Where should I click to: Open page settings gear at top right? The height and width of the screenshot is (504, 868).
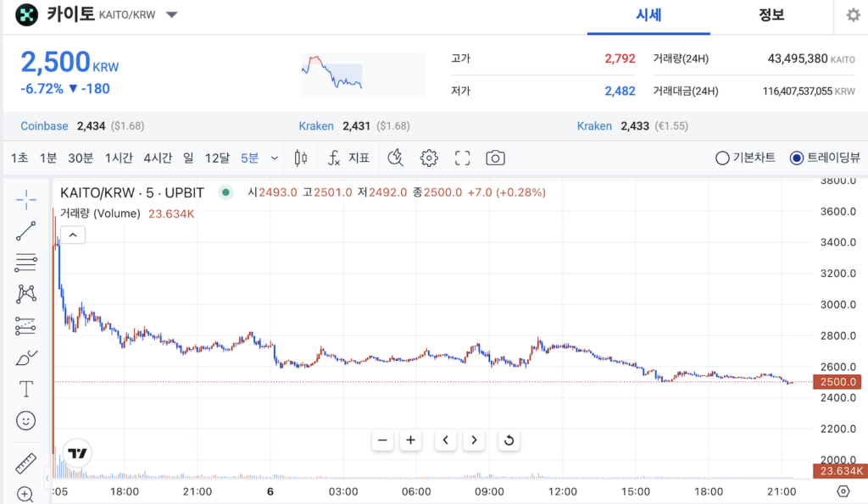pyautogui.click(x=854, y=15)
